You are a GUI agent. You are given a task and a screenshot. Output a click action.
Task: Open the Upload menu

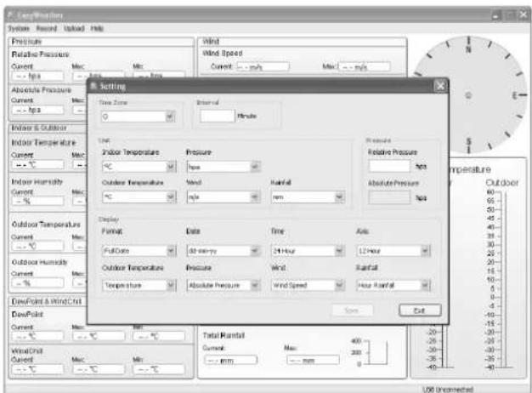[x=74, y=29]
